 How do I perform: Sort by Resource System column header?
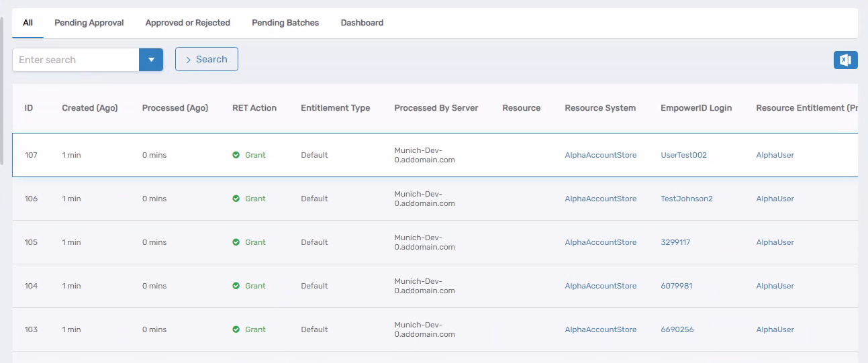[x=600, y=108]
